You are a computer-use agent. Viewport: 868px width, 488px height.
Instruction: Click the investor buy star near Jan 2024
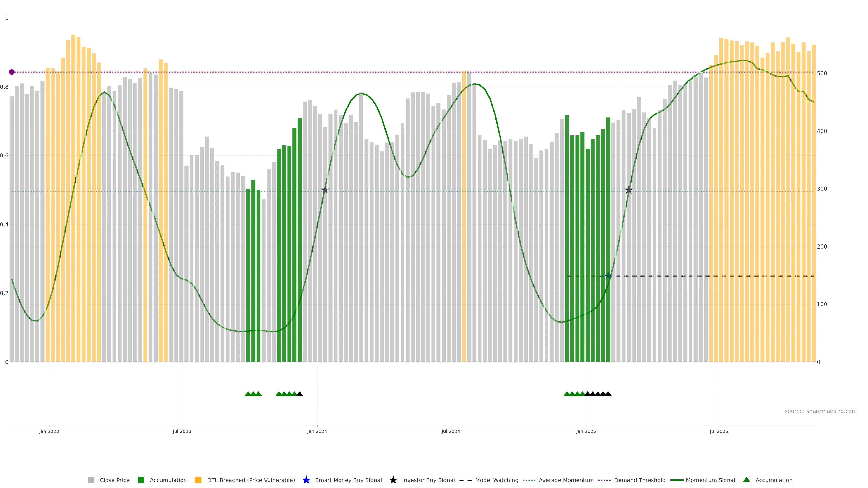(x=325, y=190)
